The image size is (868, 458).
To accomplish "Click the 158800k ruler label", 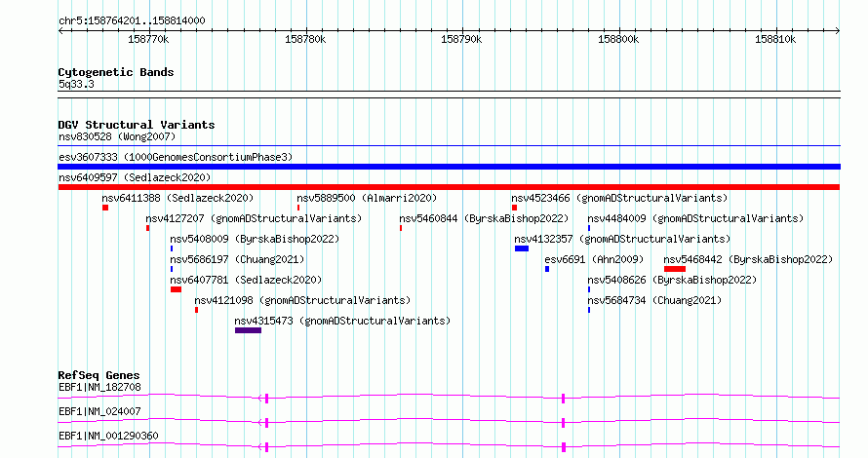I will [619, 39].
